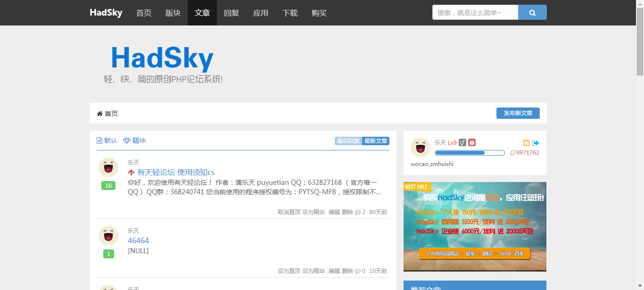Select the 文章 nav menu item
This screenshot has width=644, height=290.
pos(202,13)
